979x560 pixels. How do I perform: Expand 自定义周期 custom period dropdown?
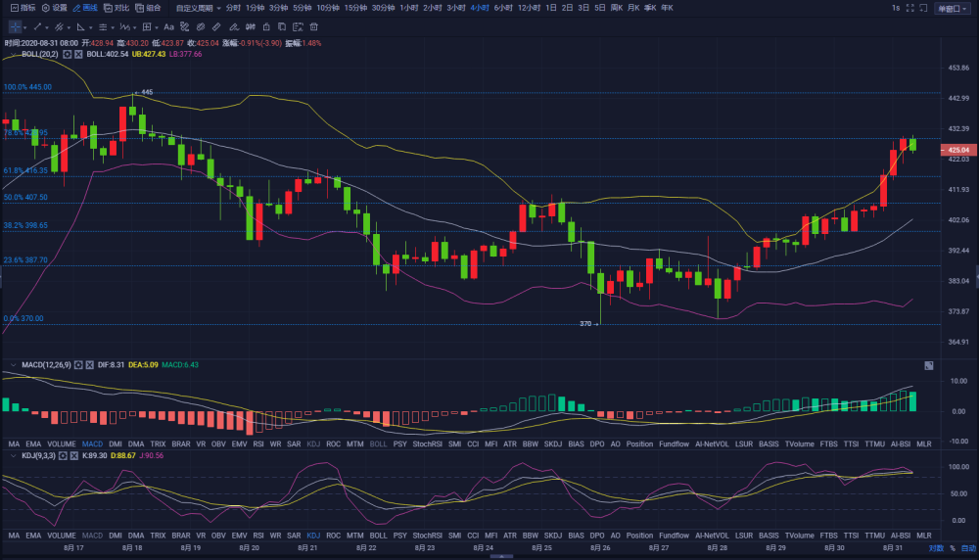click(x=198, y=8)
